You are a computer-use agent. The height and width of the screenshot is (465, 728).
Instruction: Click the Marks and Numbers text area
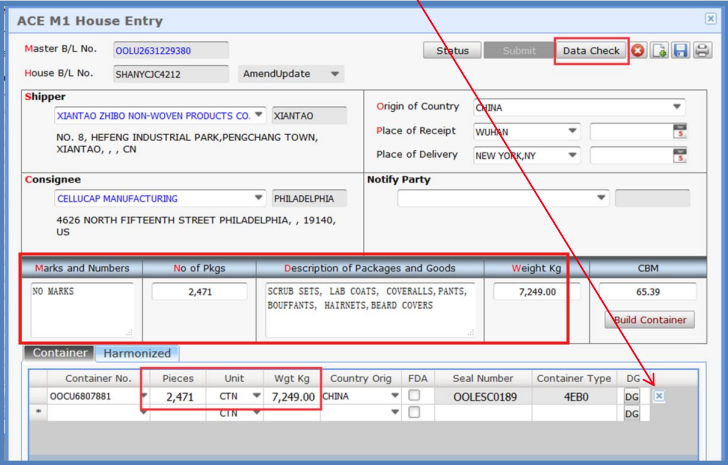click(80, 308)
